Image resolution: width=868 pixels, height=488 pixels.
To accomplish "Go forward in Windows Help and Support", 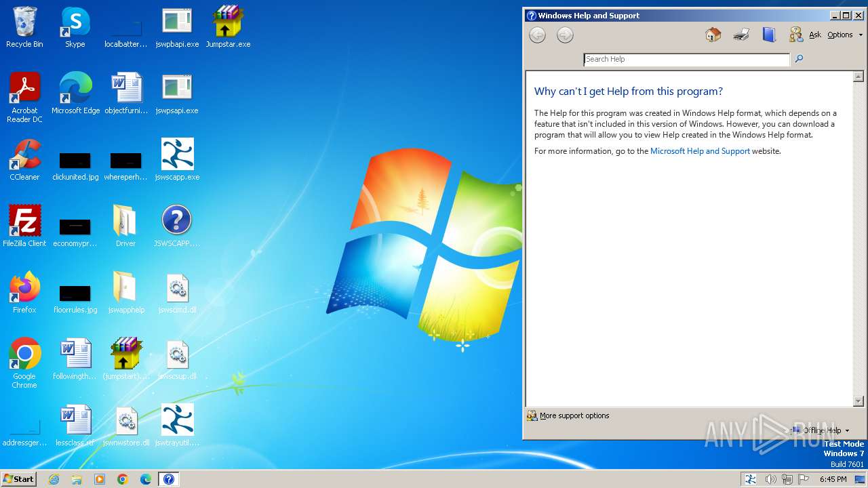I will (565, 35).
